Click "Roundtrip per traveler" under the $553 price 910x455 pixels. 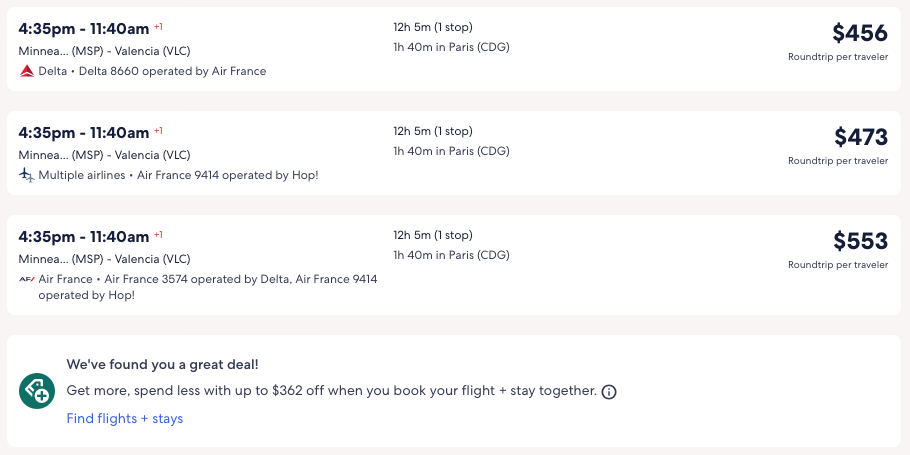(837, 265)
